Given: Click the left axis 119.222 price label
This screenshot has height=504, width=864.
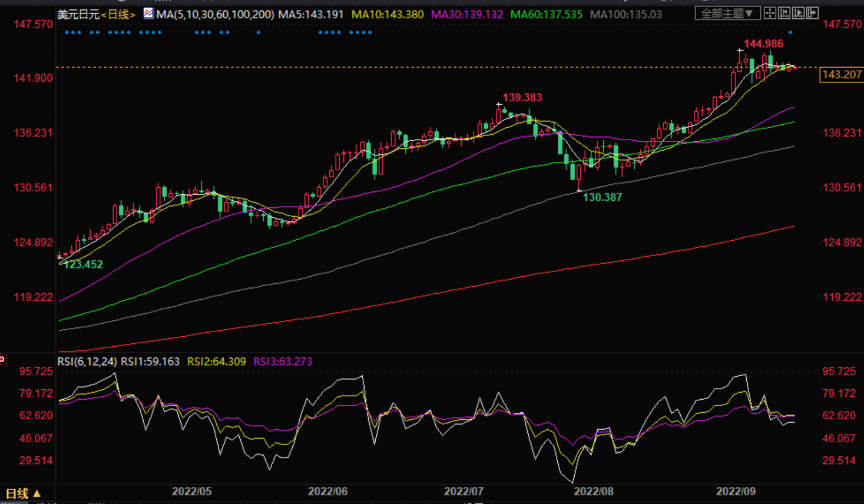Looking at the screenshot, I should pyautogui.click(x=33, y=297).
